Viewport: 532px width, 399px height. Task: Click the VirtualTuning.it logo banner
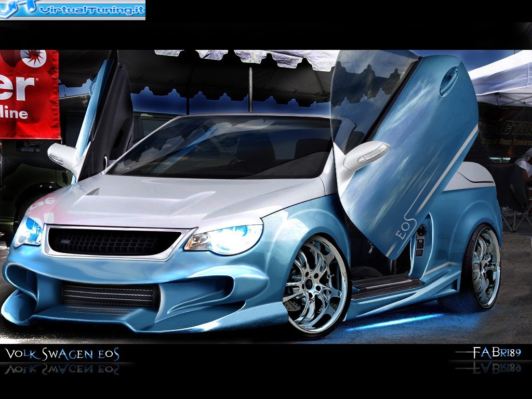(73, 10)
